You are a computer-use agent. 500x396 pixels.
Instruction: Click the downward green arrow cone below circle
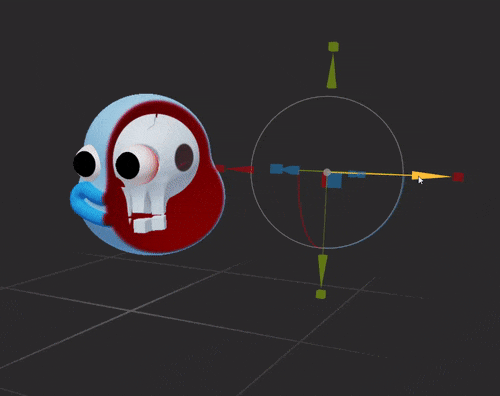click(x=322, y=270)
